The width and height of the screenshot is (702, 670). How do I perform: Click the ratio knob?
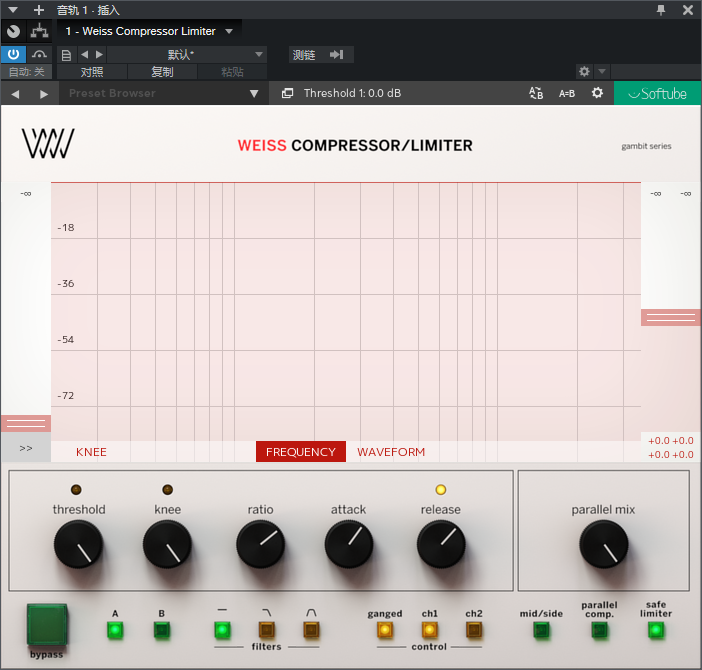260,545
